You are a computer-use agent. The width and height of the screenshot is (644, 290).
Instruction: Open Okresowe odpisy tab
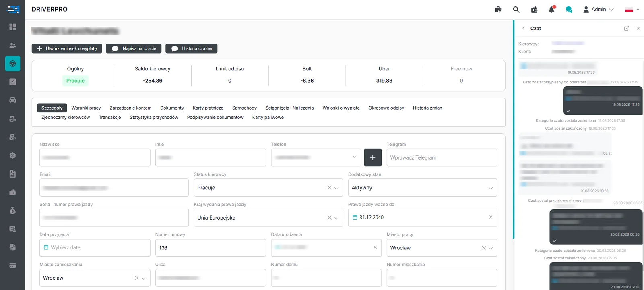[x=386, y=108]
